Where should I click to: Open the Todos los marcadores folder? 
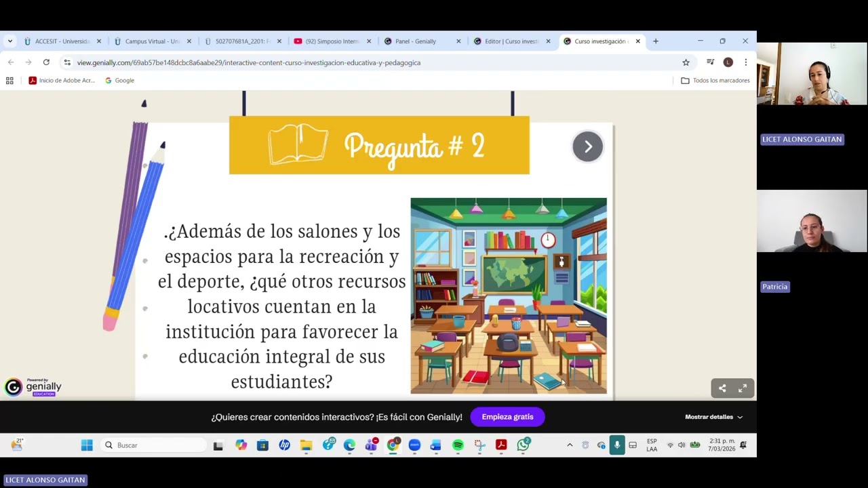coord(715,81)
